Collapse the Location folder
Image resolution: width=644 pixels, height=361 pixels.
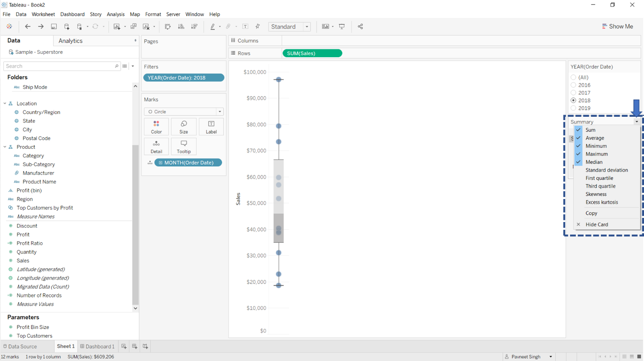click(x=5, y=104)
